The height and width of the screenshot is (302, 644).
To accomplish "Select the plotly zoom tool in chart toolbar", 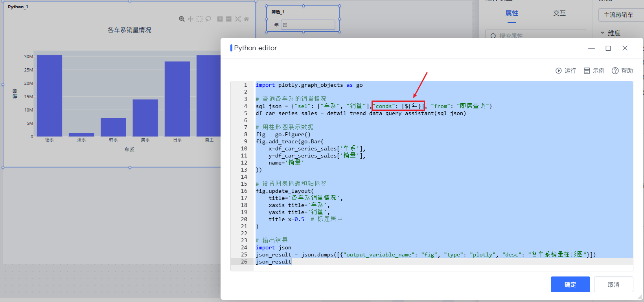I will pyautogui.click(x=182, y=19).
